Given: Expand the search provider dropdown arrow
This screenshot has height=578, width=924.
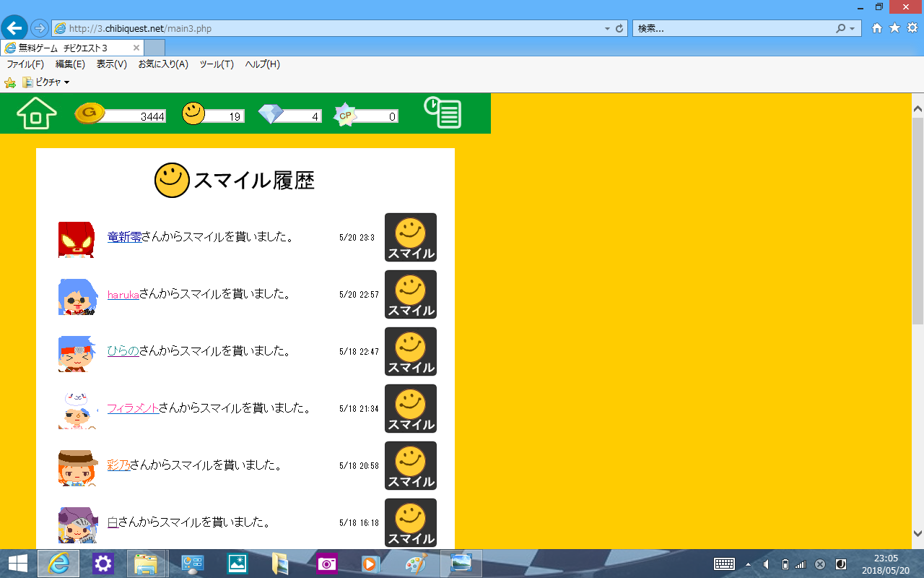Looking at the screenshot, I should 853,29.
